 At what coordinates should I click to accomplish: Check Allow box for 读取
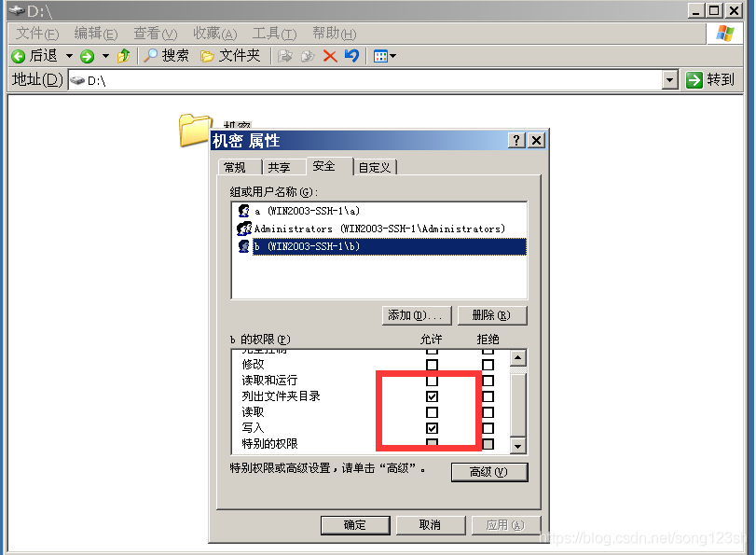pos(432,412)
